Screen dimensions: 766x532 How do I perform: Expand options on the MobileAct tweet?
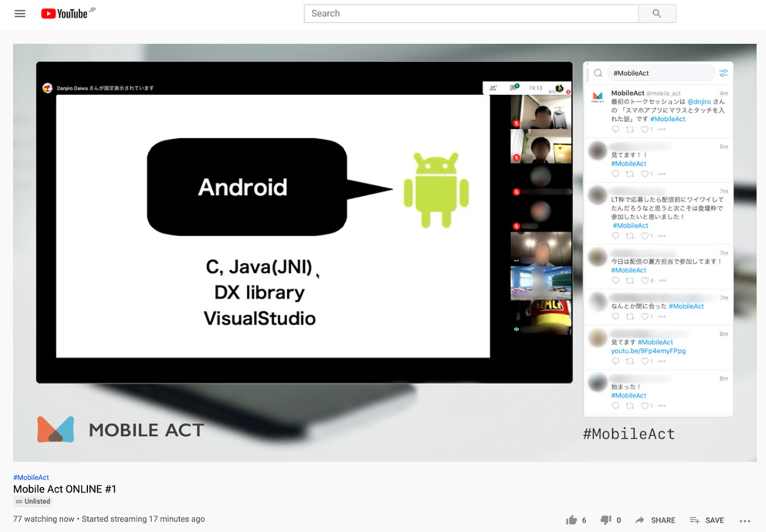coord(662,129)
